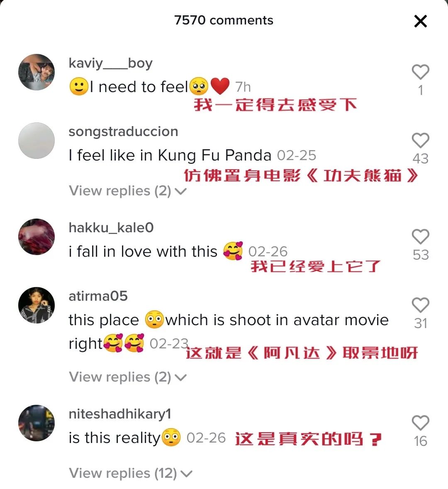Image resolution: width=448 pixels, height=489 pixels.
Task: Open niteshadhikary1's profile avatar
Action: point(37,423)
